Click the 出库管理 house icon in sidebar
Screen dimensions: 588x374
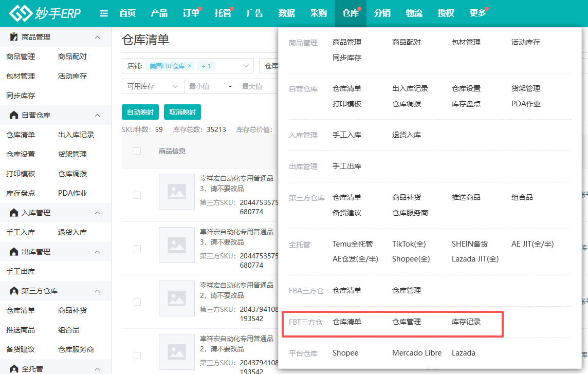coord(14,252)
